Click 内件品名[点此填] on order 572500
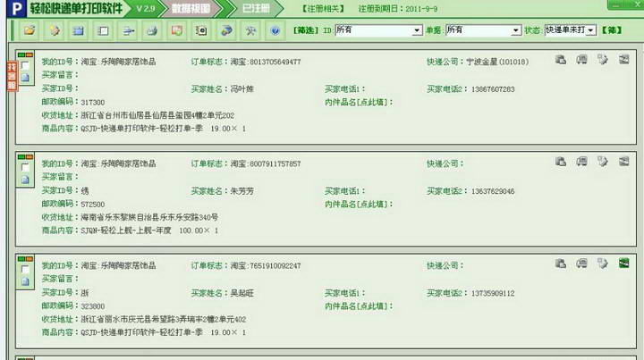The width and height of the screenshot is (644, 360). [359, 204]
